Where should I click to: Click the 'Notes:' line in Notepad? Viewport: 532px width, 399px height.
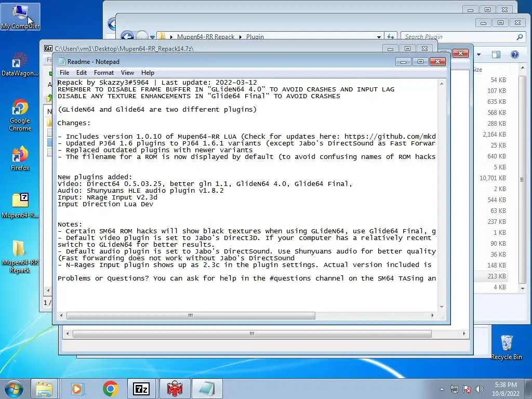pyautogui.click(x=70, y=224)
